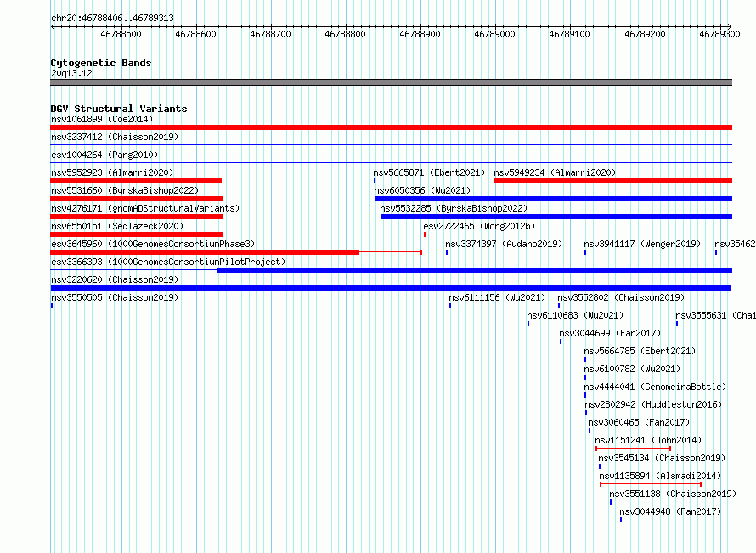
Task: Select nsv3374397 (Audano2019) variant
Action: (x=504, y=244)
